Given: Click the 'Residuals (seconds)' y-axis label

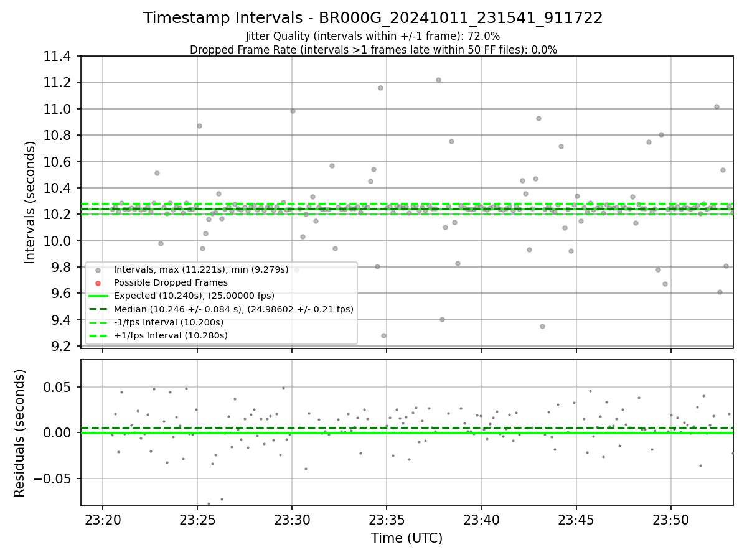Looking at the screenshot, I should pyautogui.click(x=19, y=433).
